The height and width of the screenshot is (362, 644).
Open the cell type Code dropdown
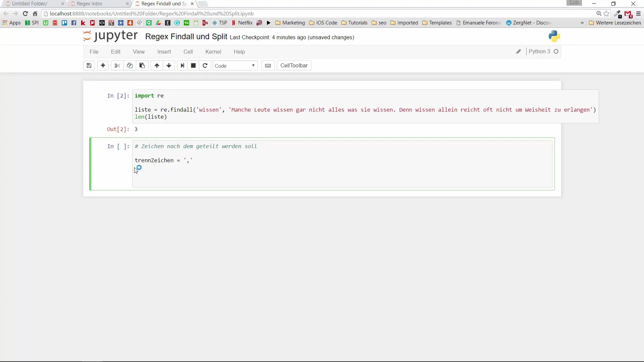click(x=235, y=66)
